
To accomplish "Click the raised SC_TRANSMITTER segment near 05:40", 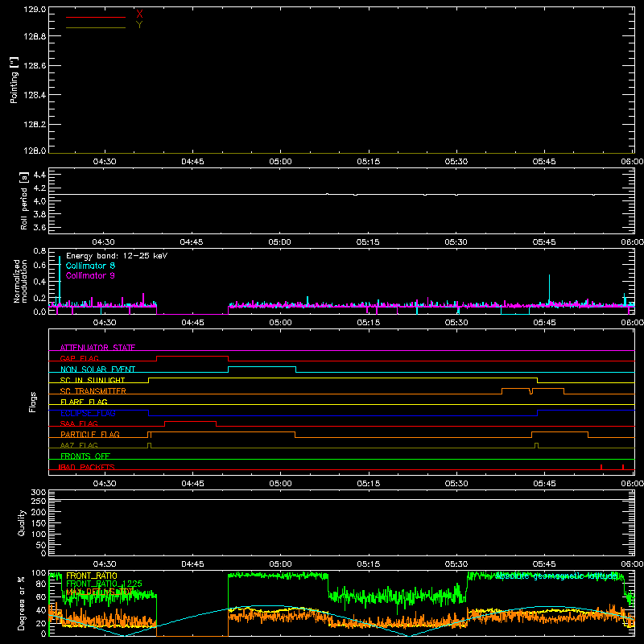I will pyautogui.click(x=515, y=389).
